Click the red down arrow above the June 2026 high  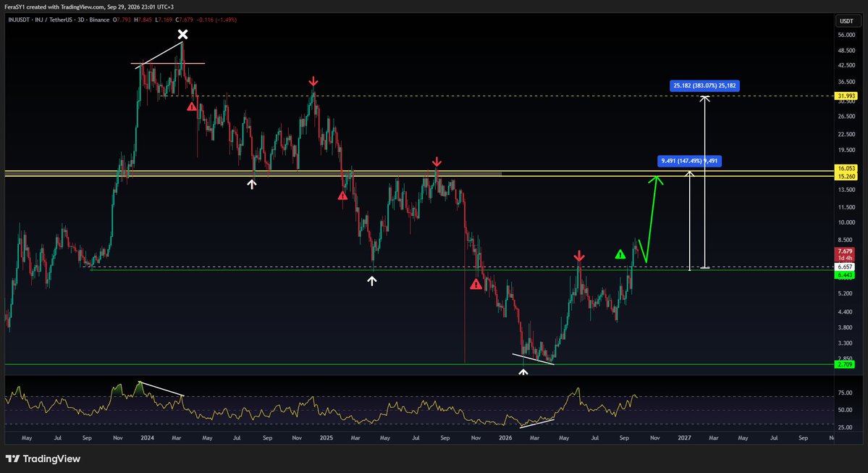click(578, 256)
